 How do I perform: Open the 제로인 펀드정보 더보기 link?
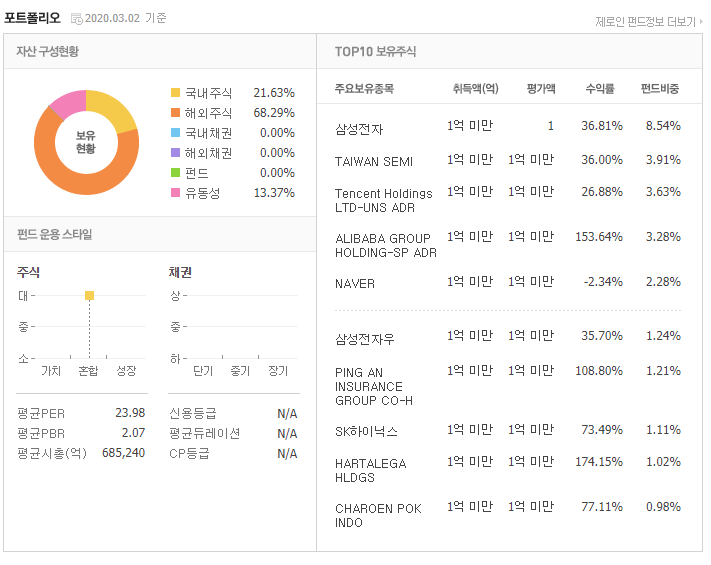pyautogui.click(x=645, y=21)
